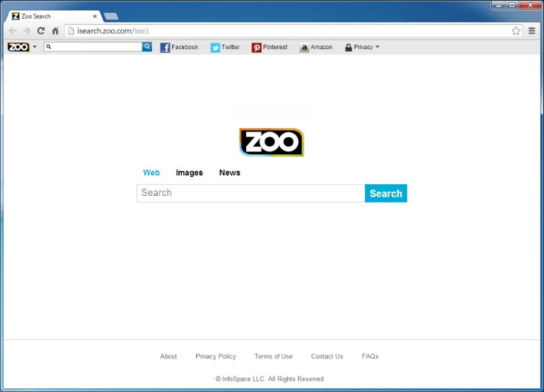The width and height of the screenshot is (544, 392).
Task: Click the Zoo toolbar logo
Action: (x=19, y=47)
